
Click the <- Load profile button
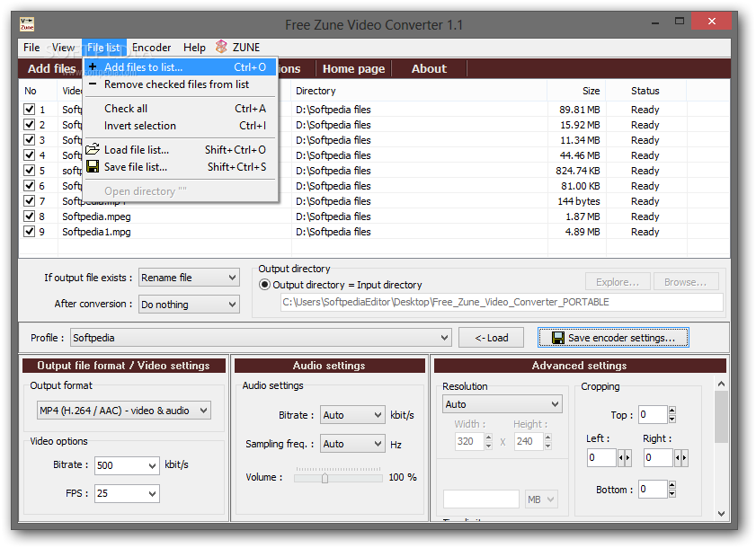pyautogui.click(x=491, y=338)
